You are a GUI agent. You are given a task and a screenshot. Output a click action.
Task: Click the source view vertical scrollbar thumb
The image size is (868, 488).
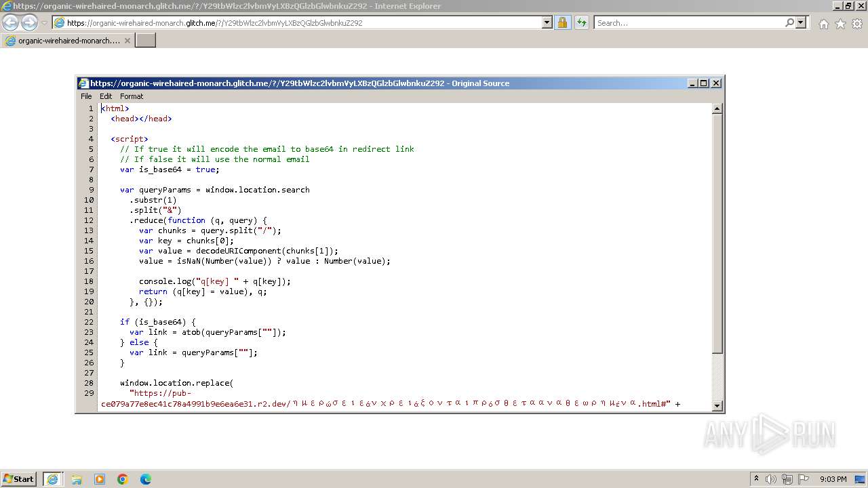pyautogui.click(x=717, y=234)
